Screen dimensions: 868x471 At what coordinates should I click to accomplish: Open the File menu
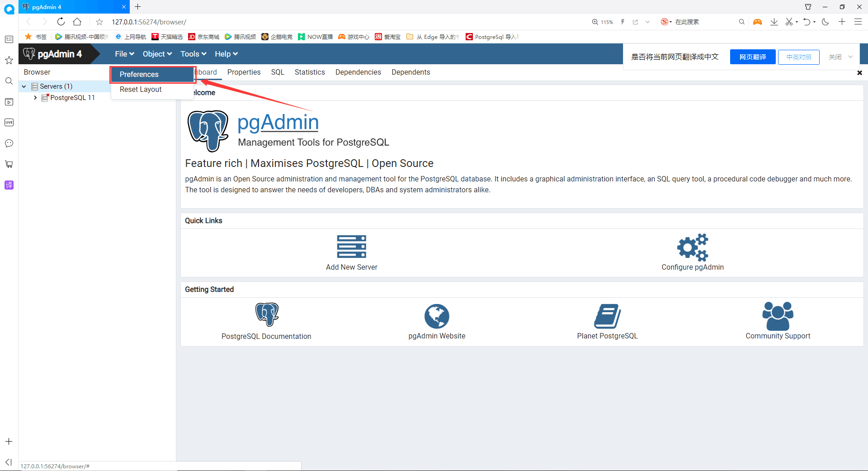click(124, 54)
